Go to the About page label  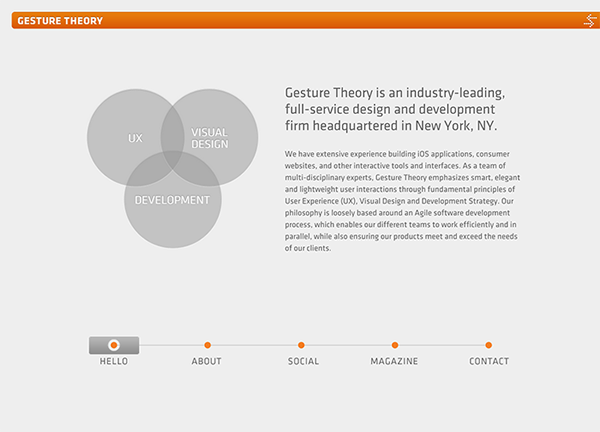click(x=207, y=362)
